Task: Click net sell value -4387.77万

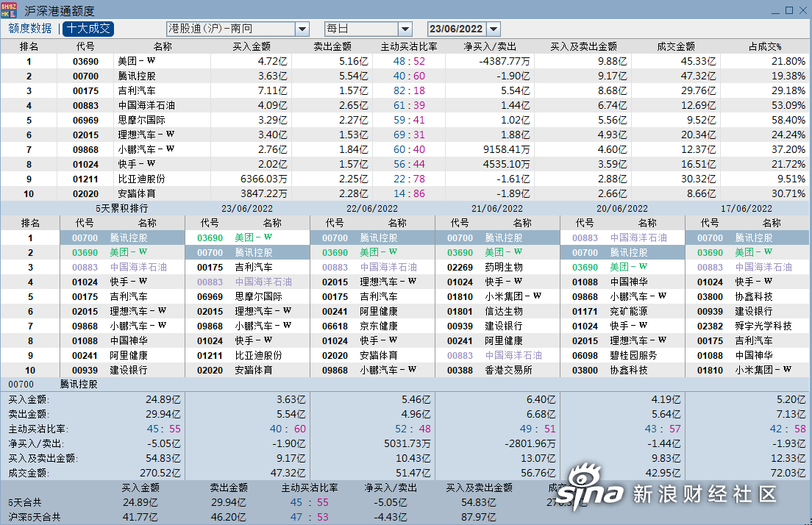Action: [x=505, y=61]
